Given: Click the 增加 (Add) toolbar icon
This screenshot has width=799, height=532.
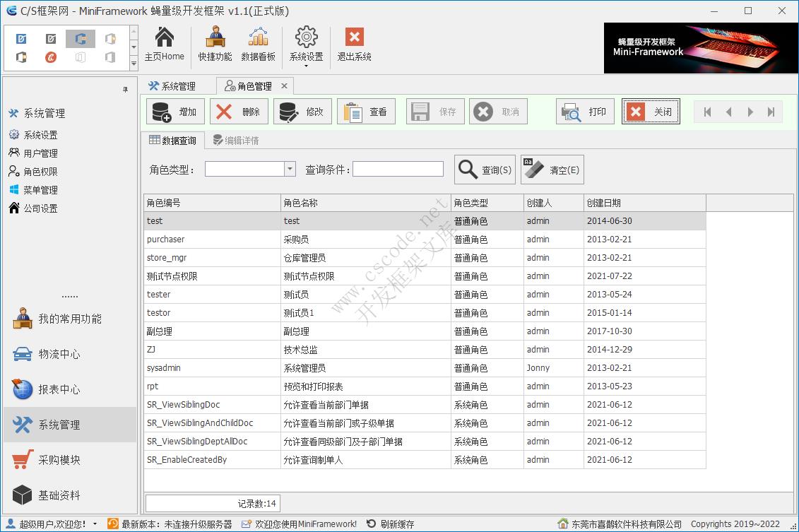Looking at the screenshot, I should coord(174,111).
